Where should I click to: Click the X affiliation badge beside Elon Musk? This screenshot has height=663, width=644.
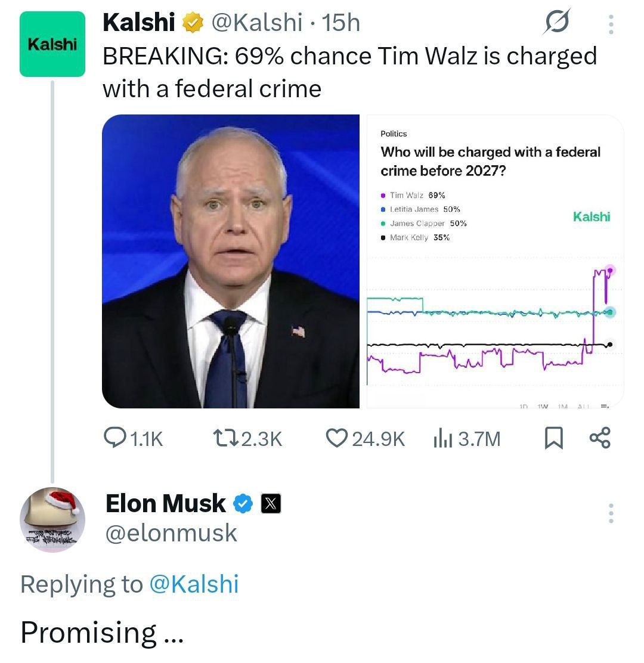point(271,504)
